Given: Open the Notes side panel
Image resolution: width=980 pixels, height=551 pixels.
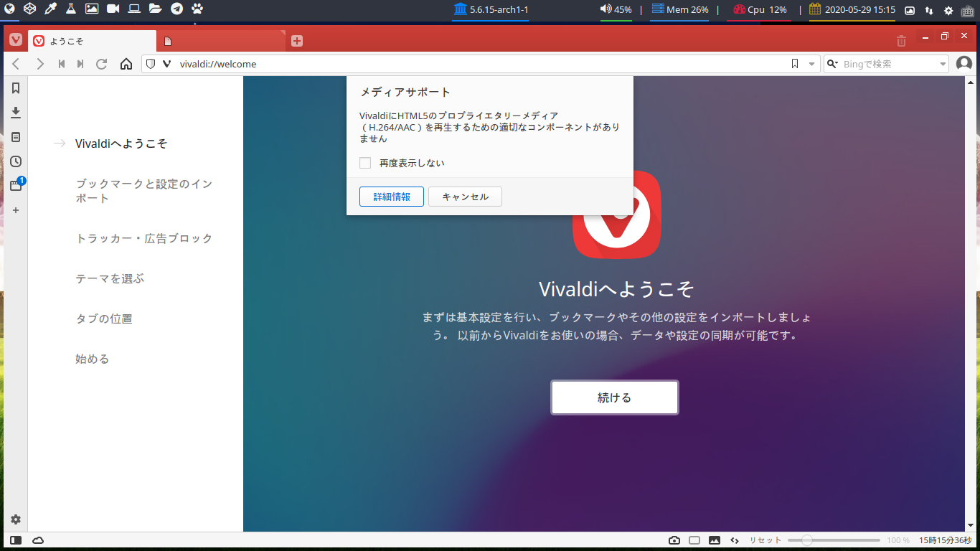Looking at the screenshot, I should click(x=16, y=137).
